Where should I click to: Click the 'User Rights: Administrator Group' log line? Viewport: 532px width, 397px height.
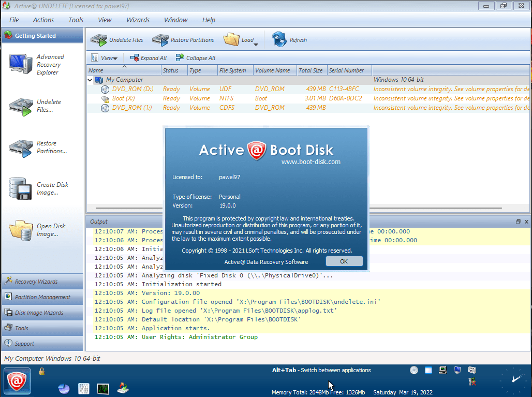click(200, 337)
